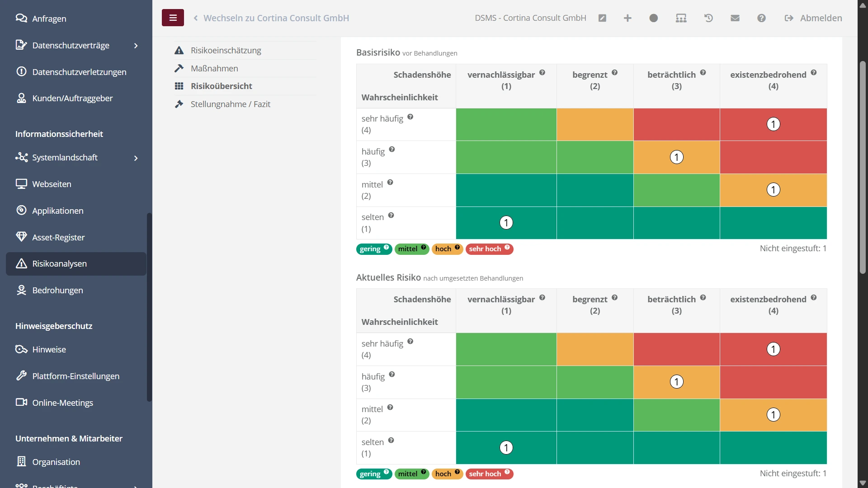Open Risikoeinschätzung section in submenu
The image size is (868, 488).
coord(226,50)
